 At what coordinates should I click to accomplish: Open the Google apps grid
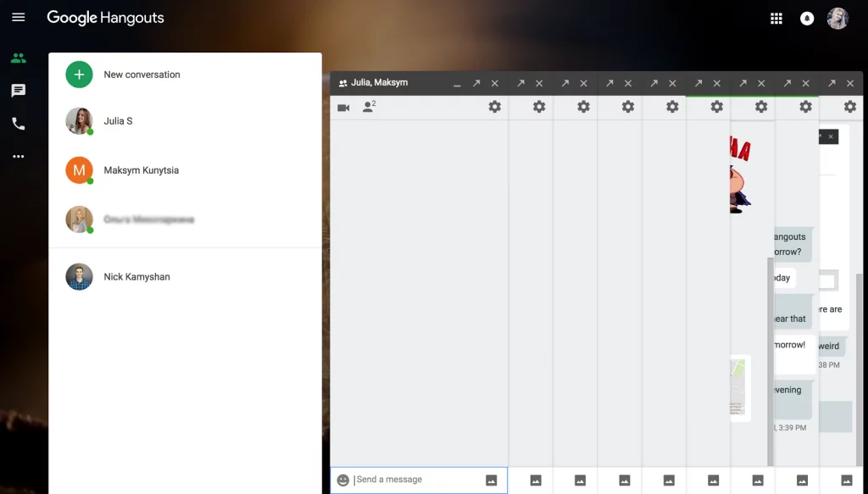click(776, 19)
